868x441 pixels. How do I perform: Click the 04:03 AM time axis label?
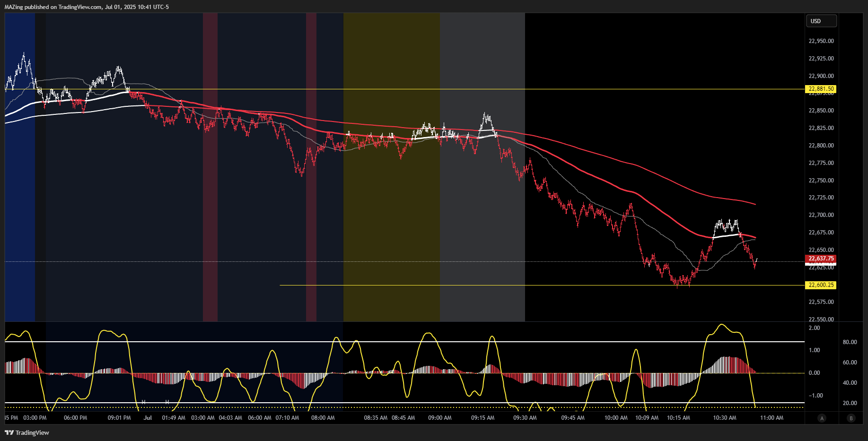230,418
